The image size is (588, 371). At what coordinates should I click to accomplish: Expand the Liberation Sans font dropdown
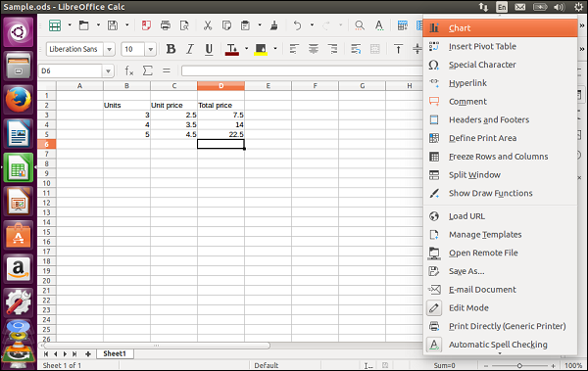tap(109, 49)
